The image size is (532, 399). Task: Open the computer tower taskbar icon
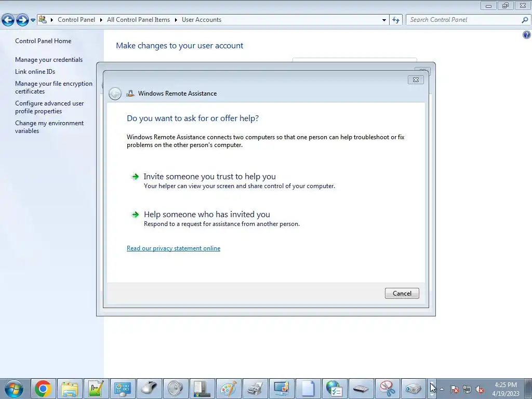coord(202,389)
